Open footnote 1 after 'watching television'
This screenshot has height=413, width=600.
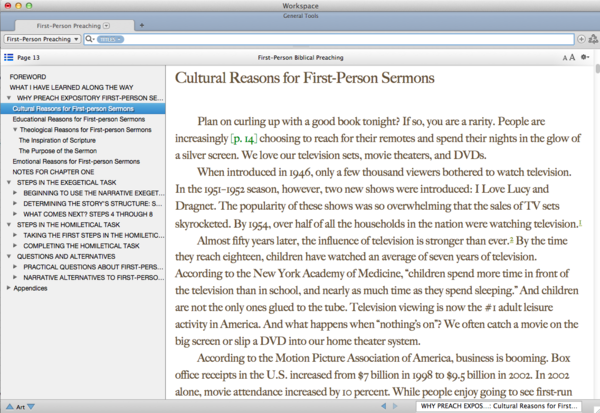tap(580, 222)
